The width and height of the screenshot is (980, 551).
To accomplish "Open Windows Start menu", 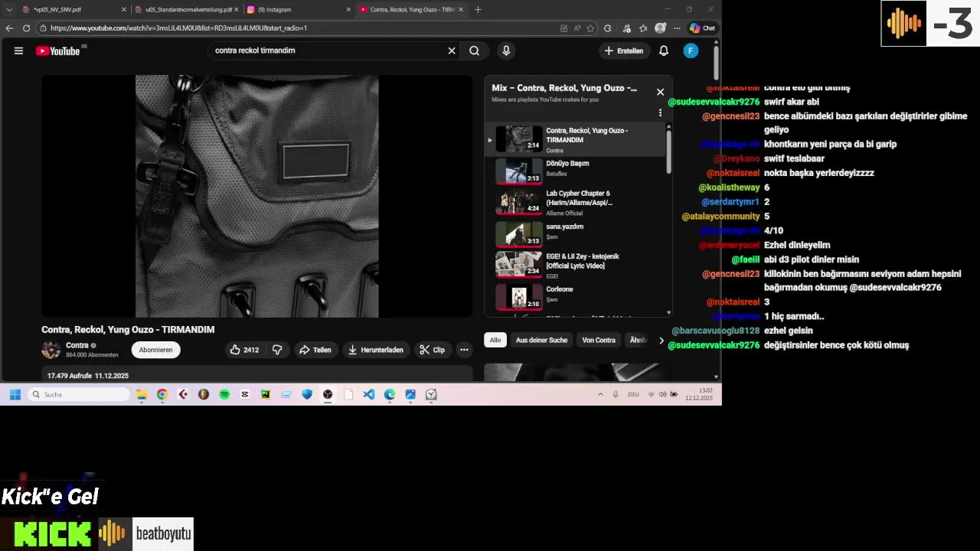I will [x=15, y=394].
